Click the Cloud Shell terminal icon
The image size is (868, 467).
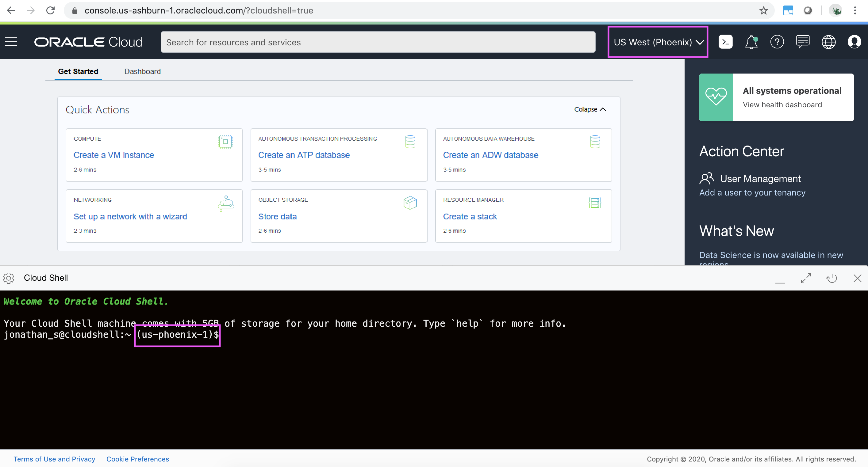pyautogui.click(x=725, y=42)
